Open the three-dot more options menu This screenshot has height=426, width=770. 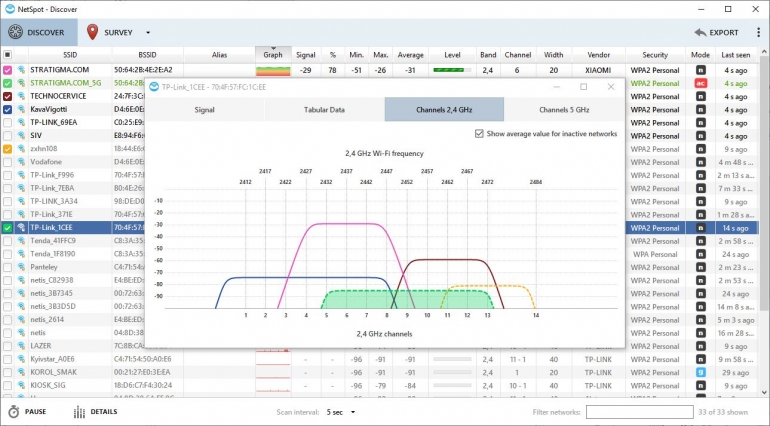coord(759,32)
